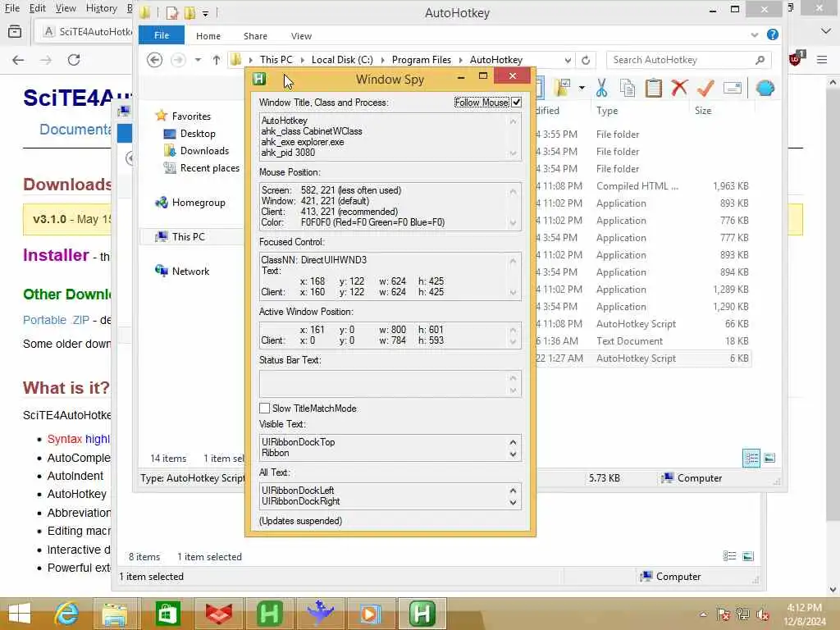Reload the SciTE4AutoHotkey browser page
The image size is (840, 630).
[x=74, y=60]
